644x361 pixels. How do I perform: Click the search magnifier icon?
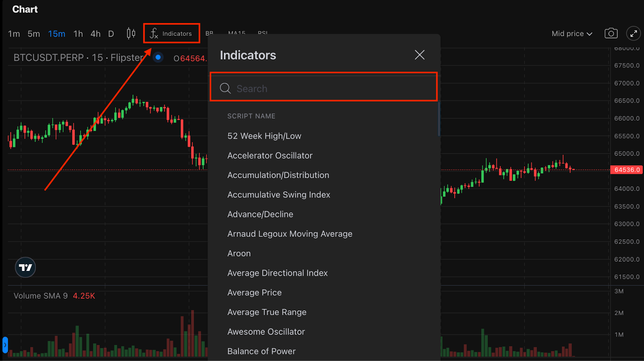(225, 88)
